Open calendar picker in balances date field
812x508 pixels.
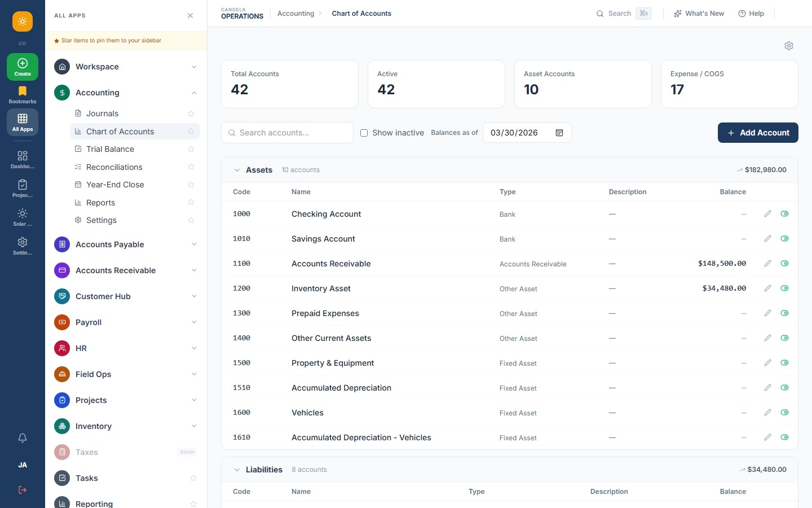click(559, 133)
